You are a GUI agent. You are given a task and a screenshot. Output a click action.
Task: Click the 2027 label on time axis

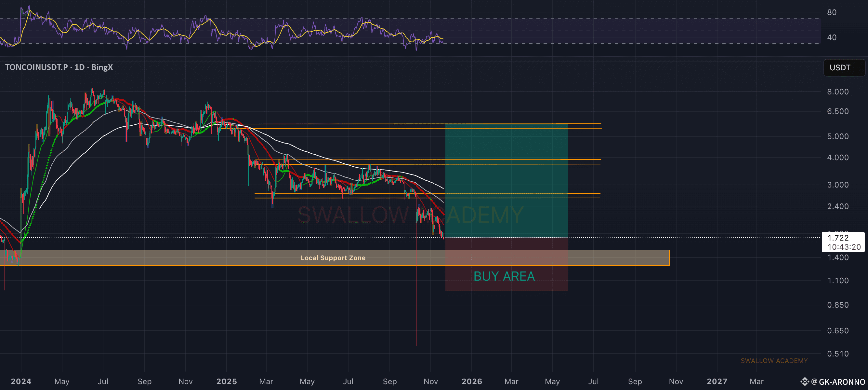point(717,381)
